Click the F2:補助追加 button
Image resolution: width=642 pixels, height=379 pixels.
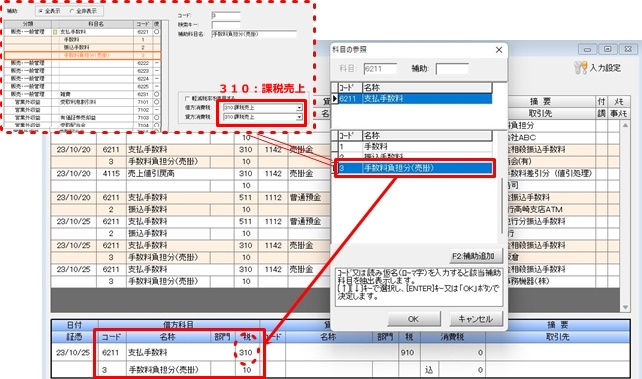pos(475,257)
